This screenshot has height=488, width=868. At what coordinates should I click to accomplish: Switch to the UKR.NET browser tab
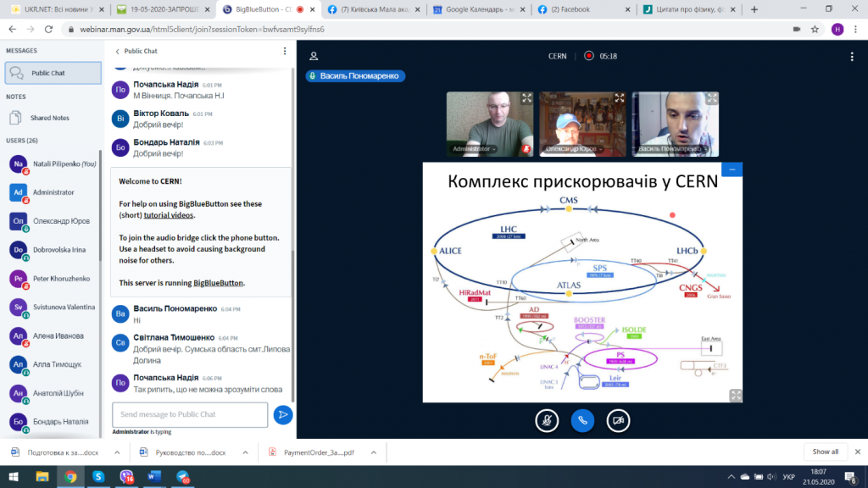[58, 9]
